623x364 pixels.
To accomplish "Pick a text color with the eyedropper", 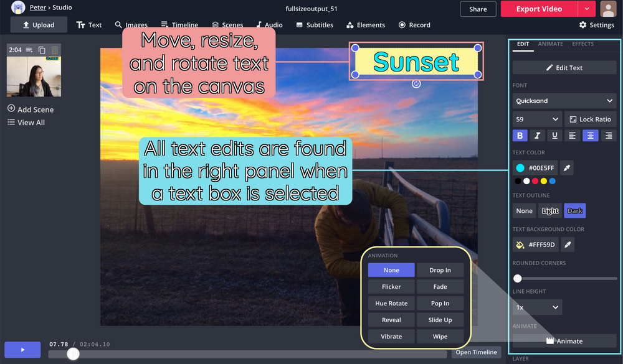I will [x=567, y=167].
